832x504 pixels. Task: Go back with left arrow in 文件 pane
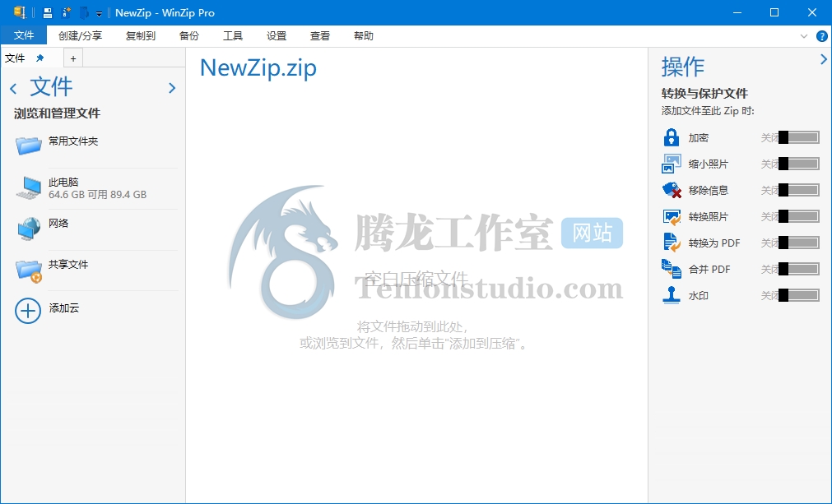13,89
